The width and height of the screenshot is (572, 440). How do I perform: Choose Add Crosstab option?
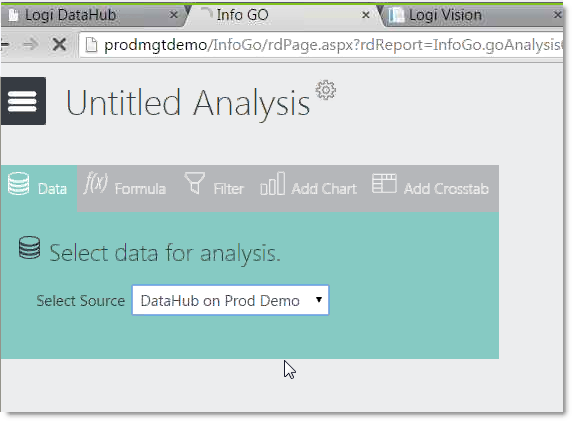(x=430, y=188)
